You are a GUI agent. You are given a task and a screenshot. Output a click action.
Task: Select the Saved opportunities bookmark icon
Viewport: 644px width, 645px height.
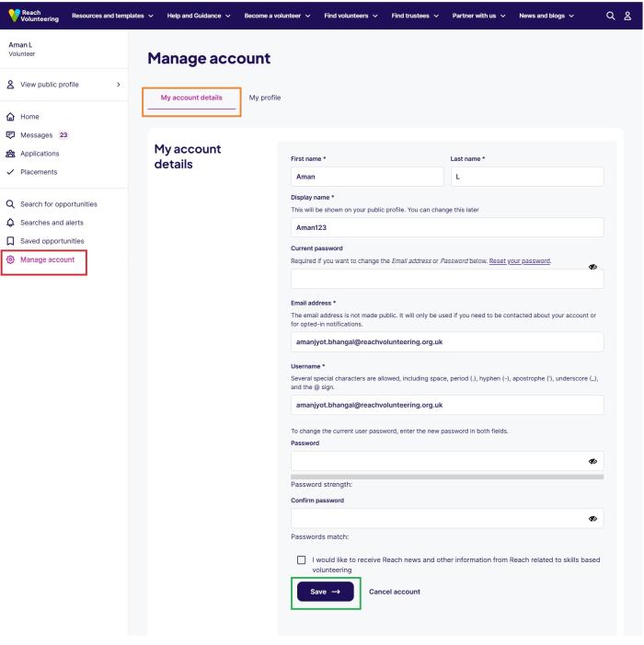[x=10, y=241]
